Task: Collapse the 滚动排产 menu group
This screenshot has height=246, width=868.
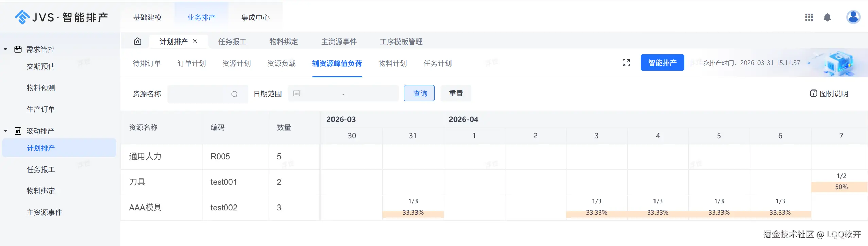Action: [6, 131]
